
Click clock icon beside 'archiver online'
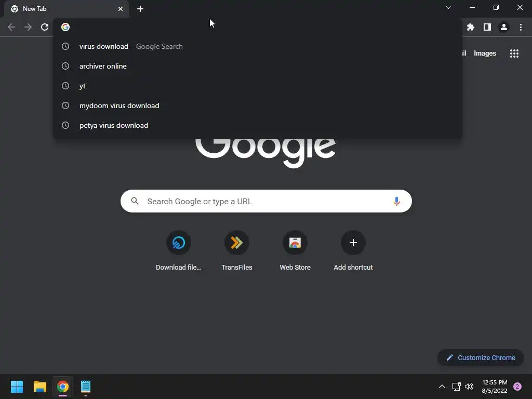point(65,66)
